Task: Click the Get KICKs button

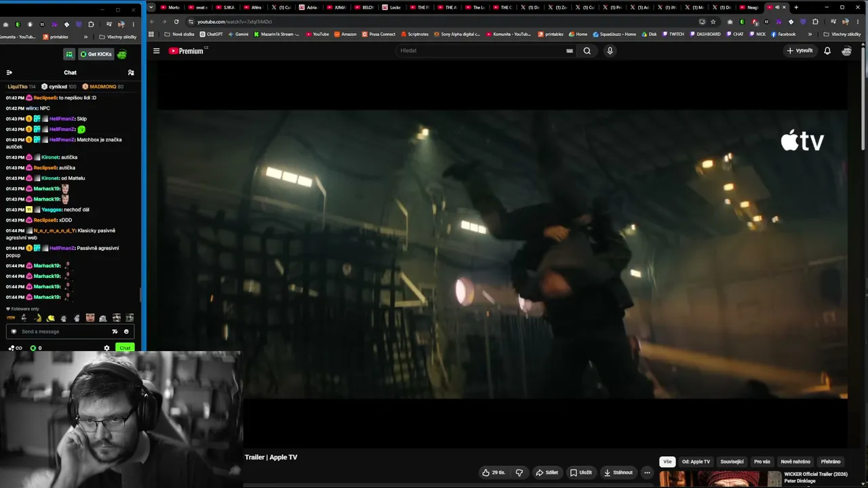Action: point(96,54)
